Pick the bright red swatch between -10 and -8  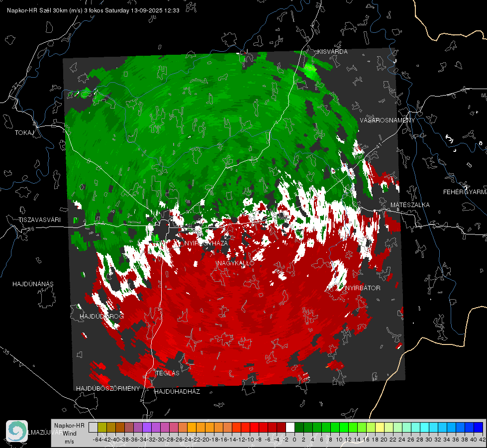coord(255,427)
